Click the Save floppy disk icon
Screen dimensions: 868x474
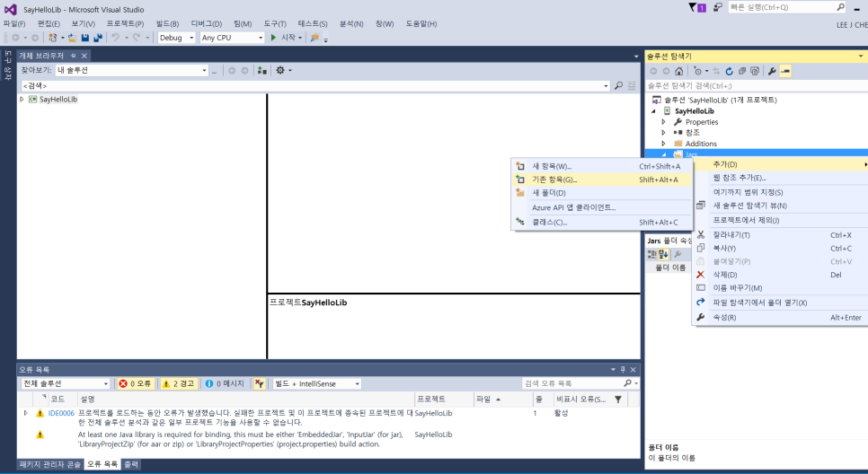[85, 38]
